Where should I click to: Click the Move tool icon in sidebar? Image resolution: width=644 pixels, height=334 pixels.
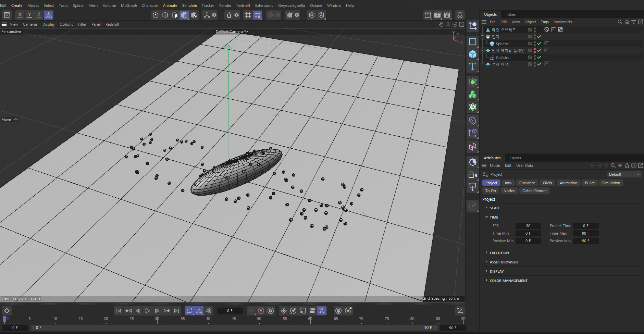tap(473, 26)
